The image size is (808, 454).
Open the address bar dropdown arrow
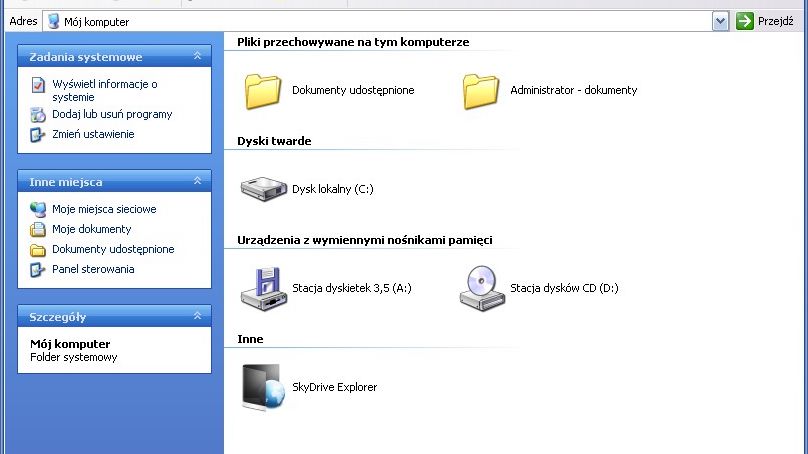(720, 22)
